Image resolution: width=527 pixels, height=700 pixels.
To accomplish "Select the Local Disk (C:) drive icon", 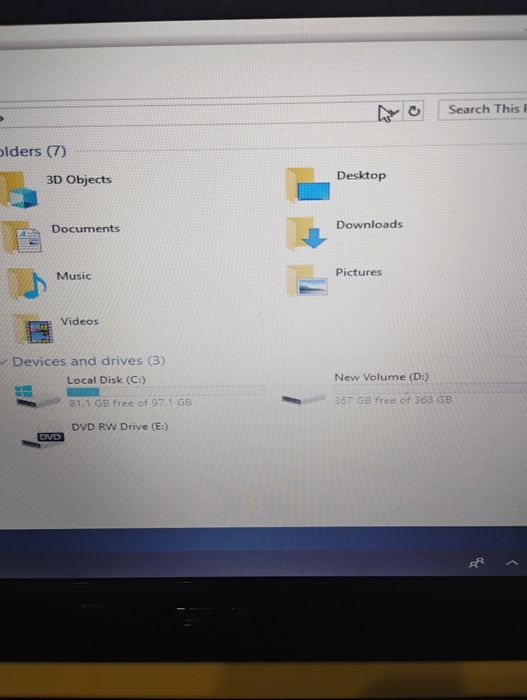I will point(37,396).
